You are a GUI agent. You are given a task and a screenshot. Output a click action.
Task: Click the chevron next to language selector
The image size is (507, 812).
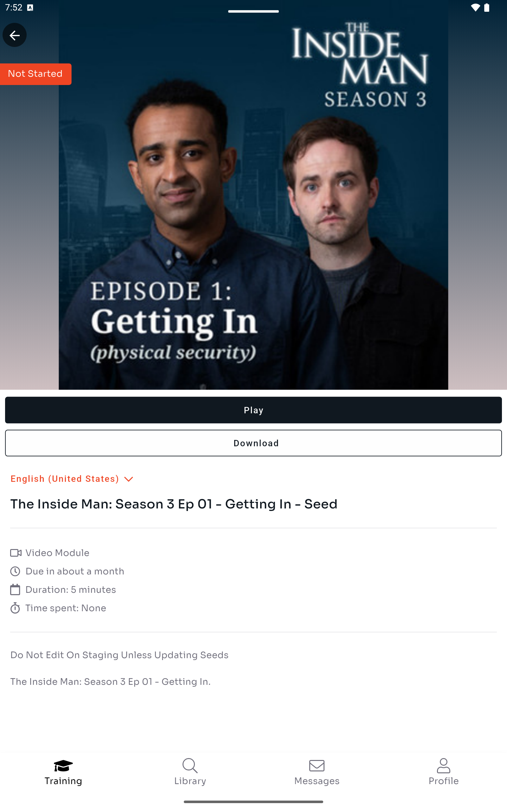click(x=128, y=479)
